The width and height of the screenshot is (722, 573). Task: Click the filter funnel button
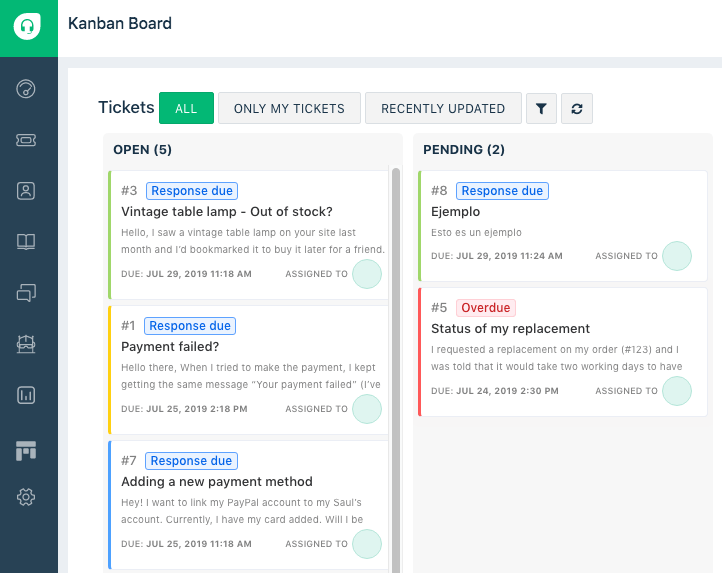pyautogui.click(x=541, y=109)
